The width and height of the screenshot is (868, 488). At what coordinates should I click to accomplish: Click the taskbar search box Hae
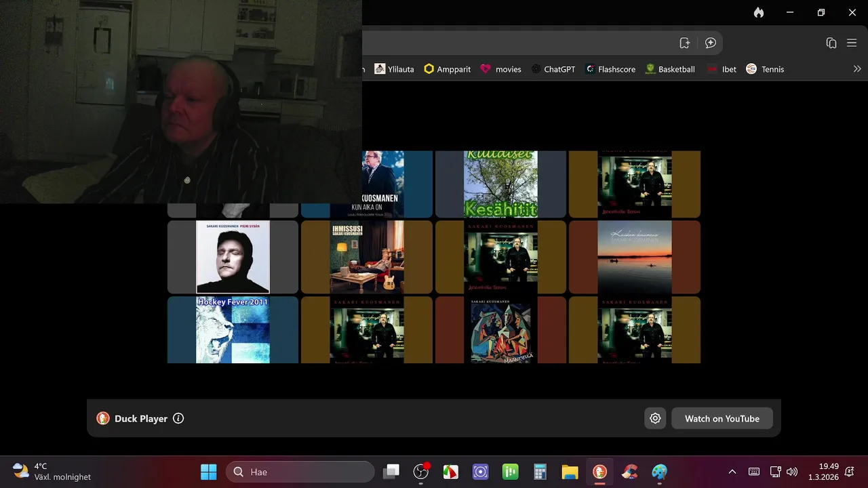pos(300,472)
